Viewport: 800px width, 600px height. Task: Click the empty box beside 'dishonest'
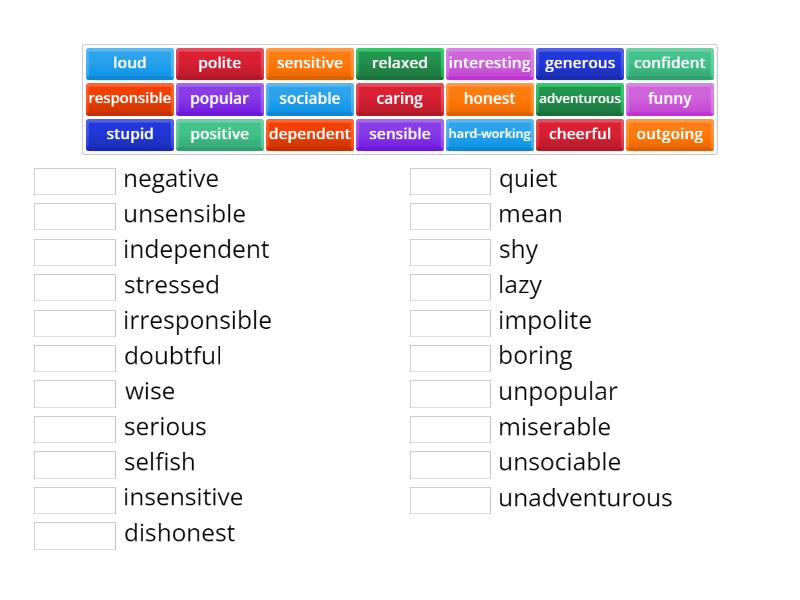[74, 536]
